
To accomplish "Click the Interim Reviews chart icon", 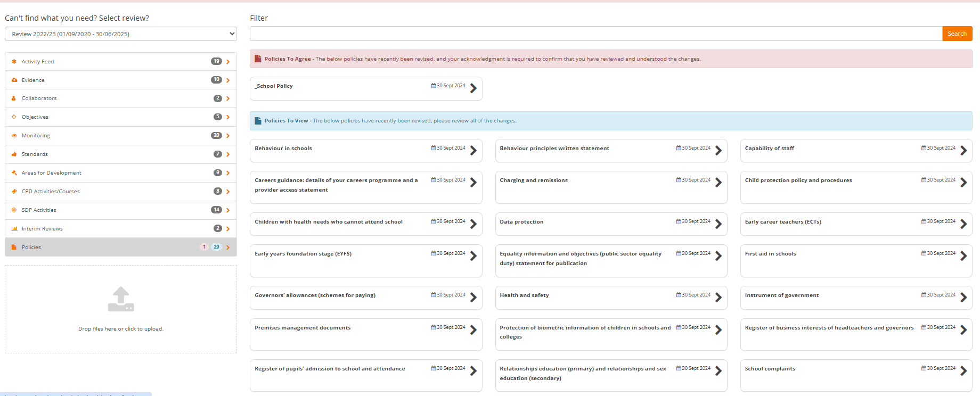I will 14,229.
